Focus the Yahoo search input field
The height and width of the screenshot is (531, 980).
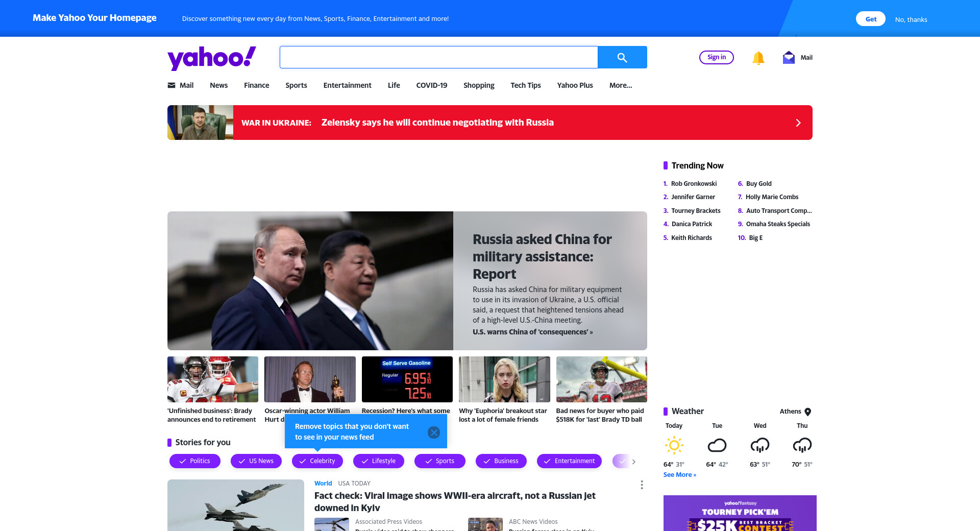pyautogui.click(x=439, y=57)
